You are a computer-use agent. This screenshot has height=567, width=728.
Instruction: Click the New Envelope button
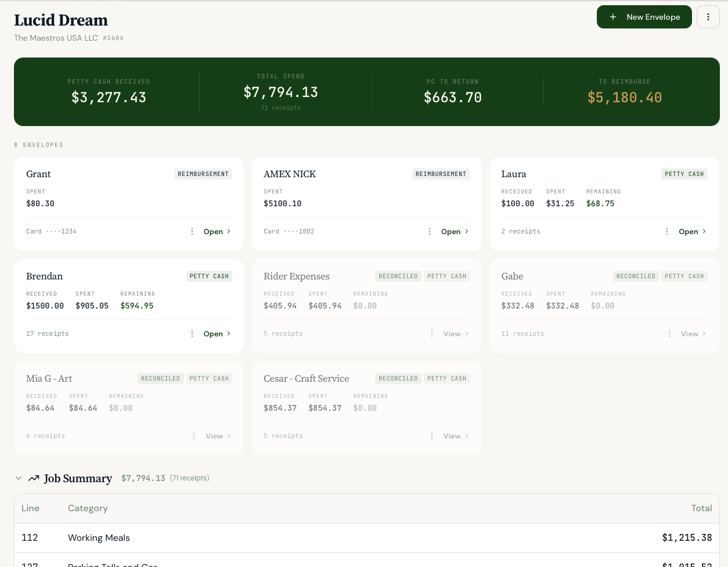click(x=644, y=17)
